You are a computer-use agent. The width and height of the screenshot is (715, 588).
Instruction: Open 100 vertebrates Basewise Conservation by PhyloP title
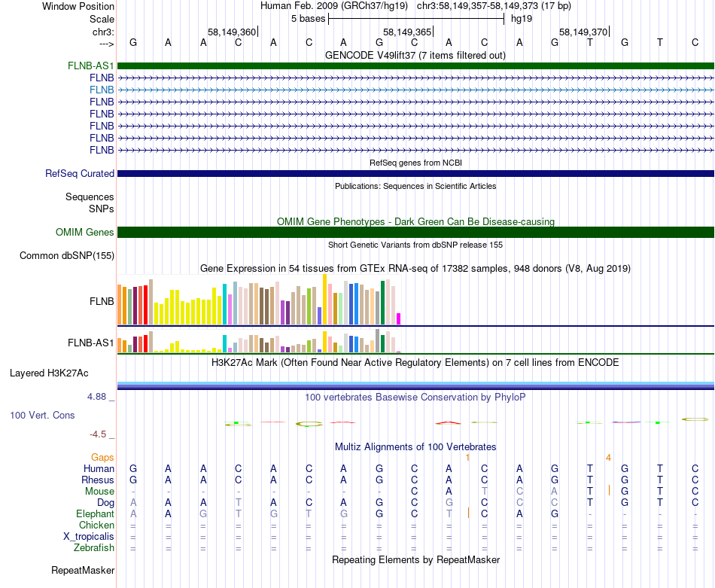pos(415,398)
